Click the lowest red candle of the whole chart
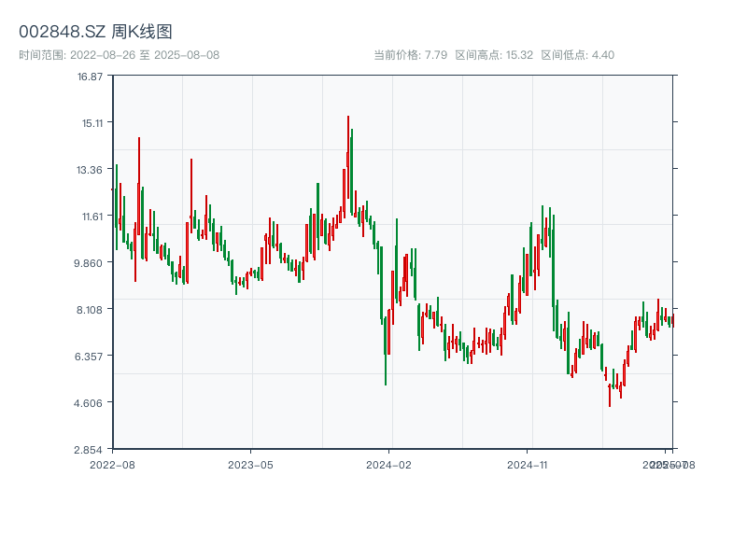Viewport: 747px width, 560px height. click(x=610, y=395)
